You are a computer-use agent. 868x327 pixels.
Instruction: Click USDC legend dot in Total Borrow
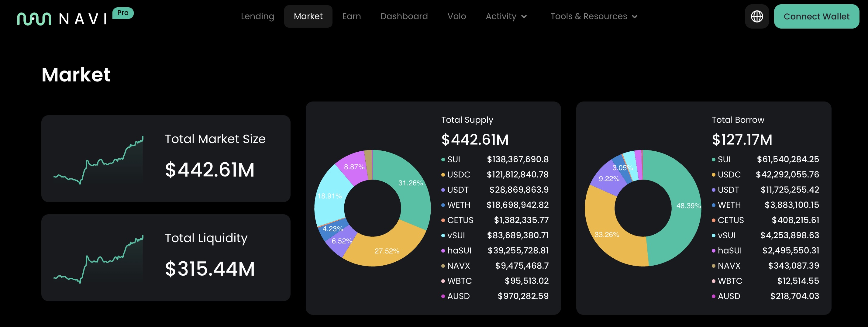click(713, 175)
